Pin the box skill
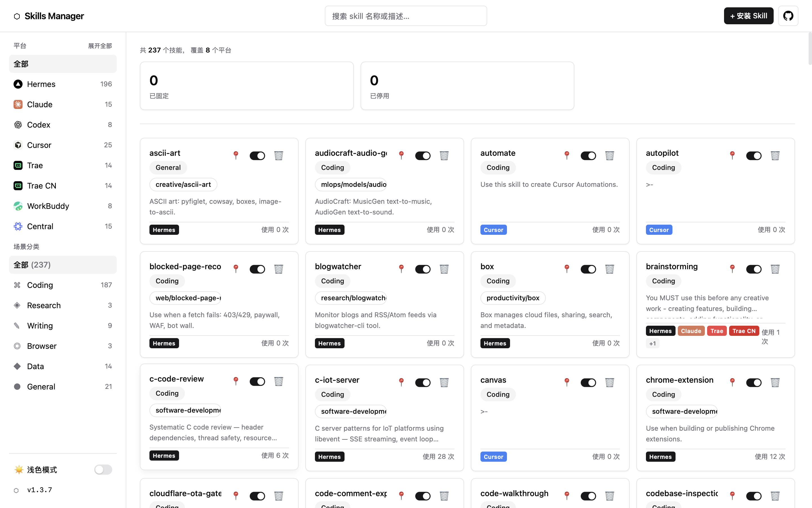The image size is (812, 508). [x=567, y=269]
